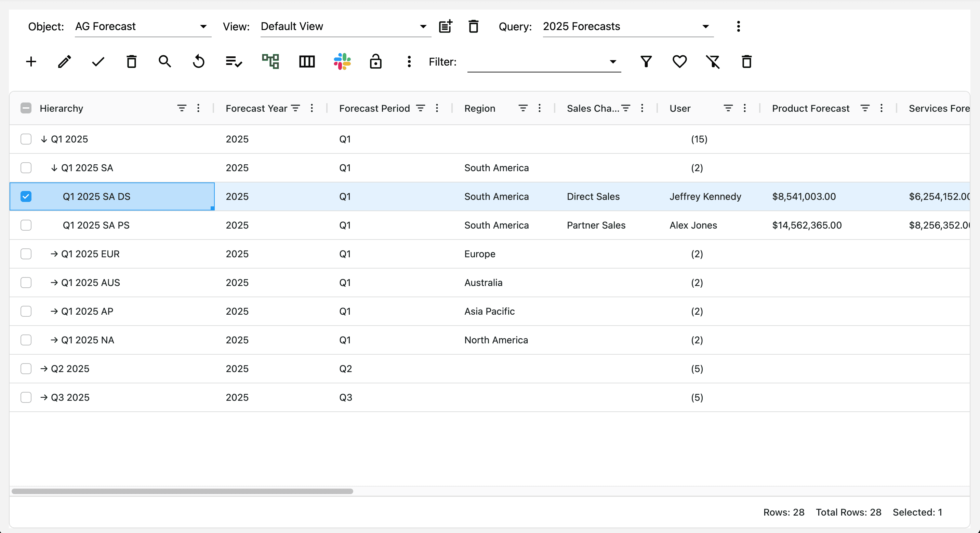Click the add new record plus icon
Screen dimensions: 980x533
click(31, 61)
